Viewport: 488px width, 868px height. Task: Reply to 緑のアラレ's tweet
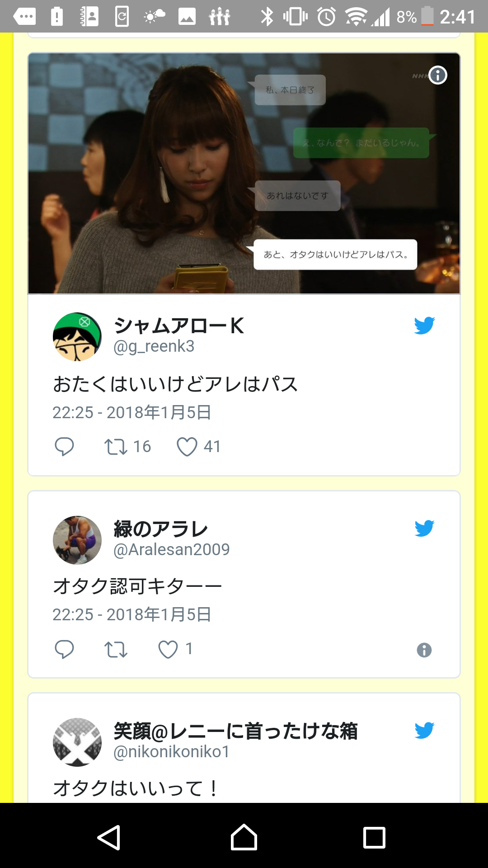click(x=64, y=649)
